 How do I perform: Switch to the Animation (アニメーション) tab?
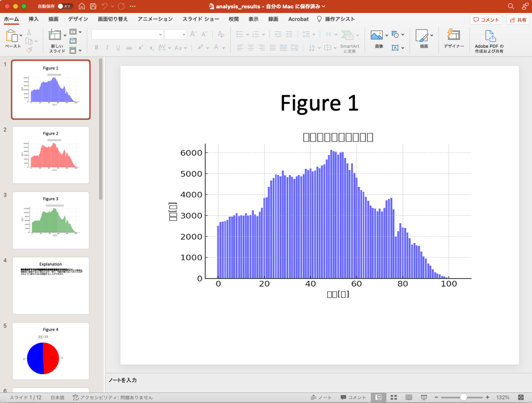(x=155, y=19)
